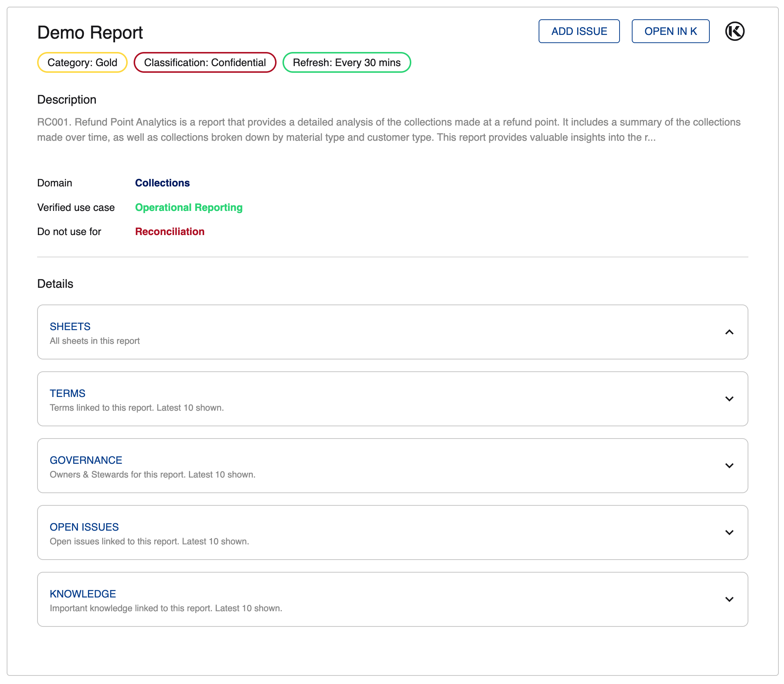Expand the Governance section chevron
This screenshot has width=784, height=684.
click(x=729, y=466)
